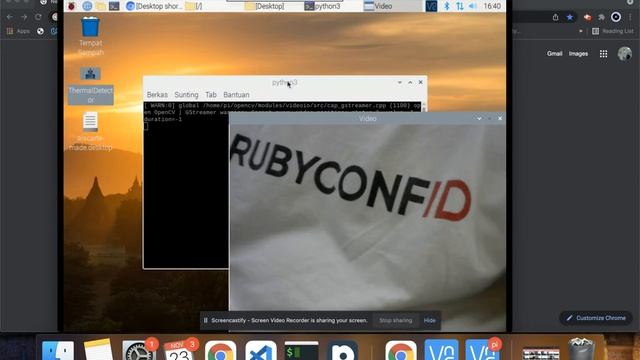This screenshot has height=360, width=640.
Task: Launch the web browser globe icon
Action: pyautogui.click(x=87, y=6)
